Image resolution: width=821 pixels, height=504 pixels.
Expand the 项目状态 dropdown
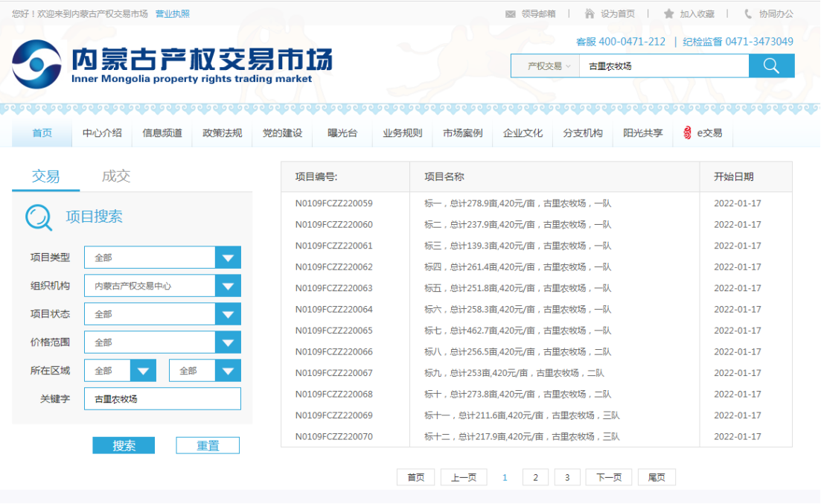click(228, 314)
